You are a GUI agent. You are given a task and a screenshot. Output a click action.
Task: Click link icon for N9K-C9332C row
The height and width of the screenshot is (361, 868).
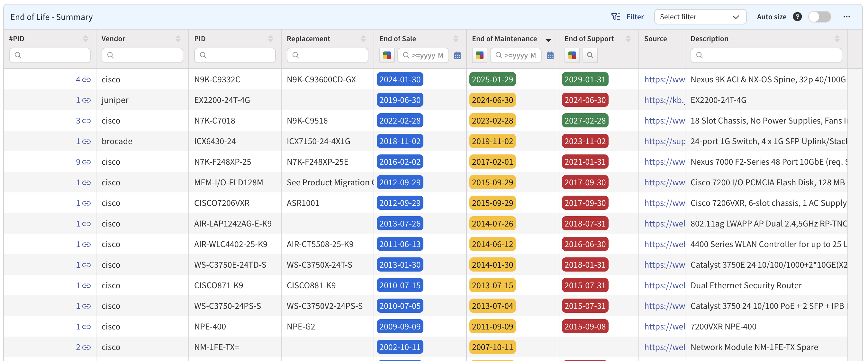86,79
